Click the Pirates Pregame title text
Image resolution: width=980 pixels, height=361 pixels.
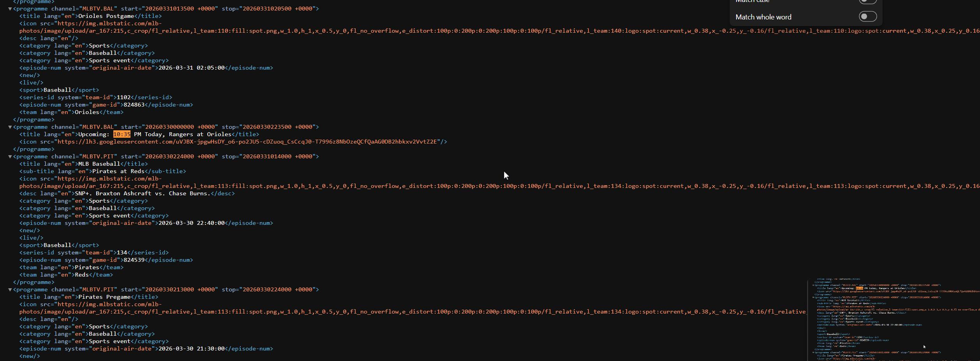pos(104,297)
